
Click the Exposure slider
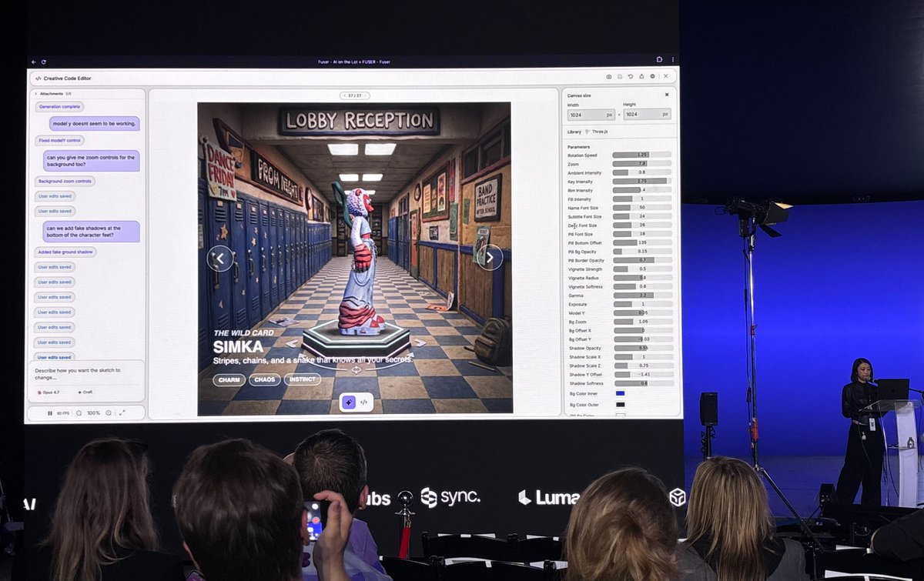pos(642,304)
